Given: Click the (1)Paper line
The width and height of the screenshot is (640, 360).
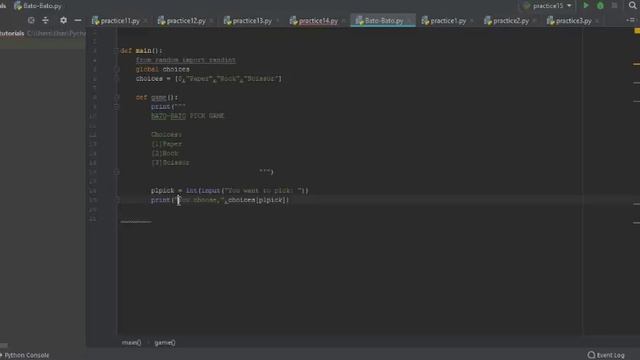Looking at the screenshot, I should point(167,144).
